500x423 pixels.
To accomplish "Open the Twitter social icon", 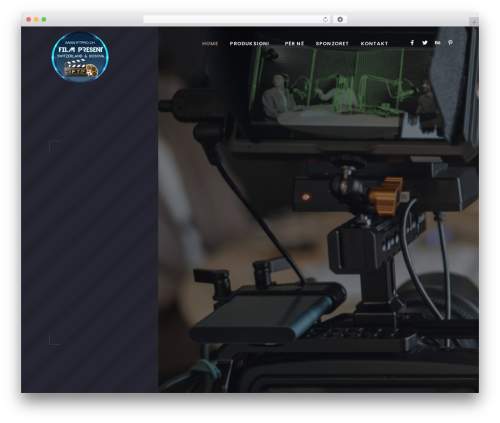I will (x=425, y=43).
